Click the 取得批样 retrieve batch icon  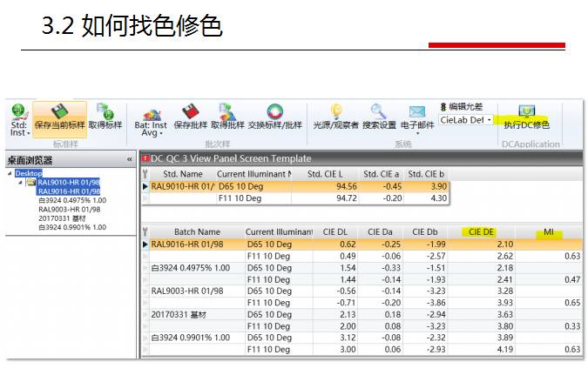click(x=226, y=113)
